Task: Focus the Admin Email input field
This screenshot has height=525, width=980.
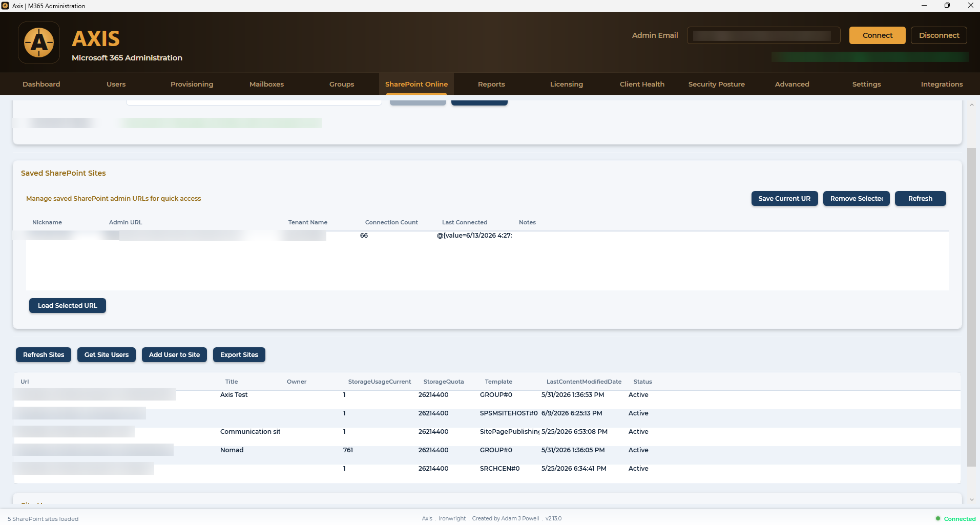Action: tap(763, 35)
